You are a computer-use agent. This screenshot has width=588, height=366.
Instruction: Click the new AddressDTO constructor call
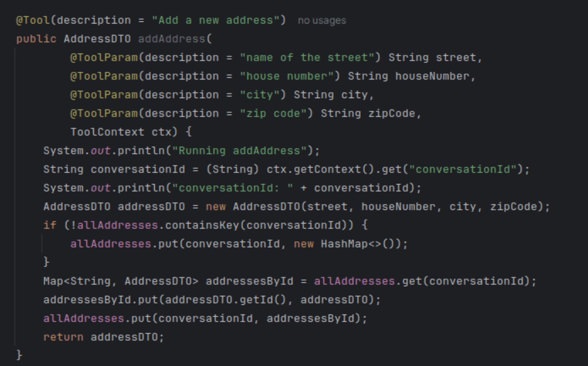[x=266, y=207]
